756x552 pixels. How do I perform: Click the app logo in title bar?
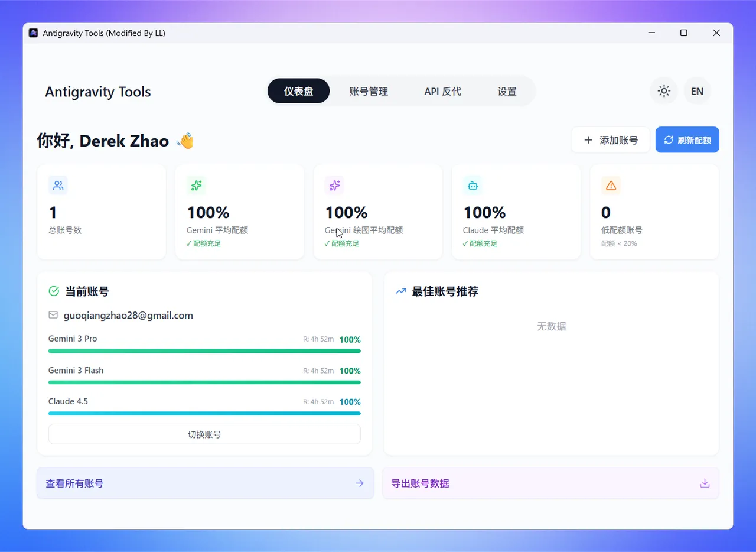click(x=34, y=33)
